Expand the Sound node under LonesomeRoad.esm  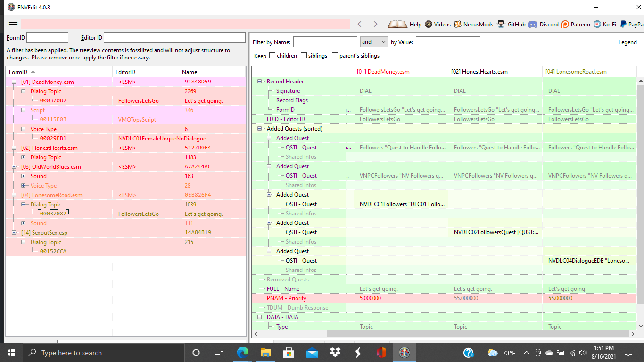(24, 223)
